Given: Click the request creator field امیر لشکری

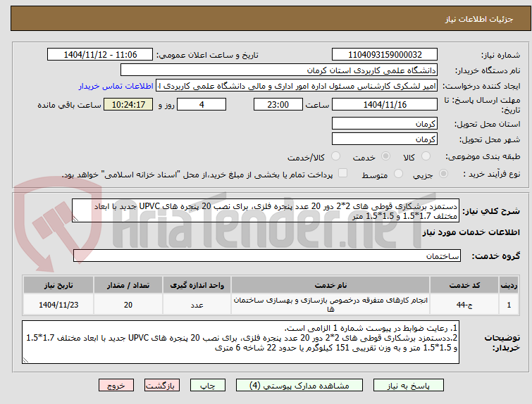Looking at the screenshot, I should tap(297, 86).
